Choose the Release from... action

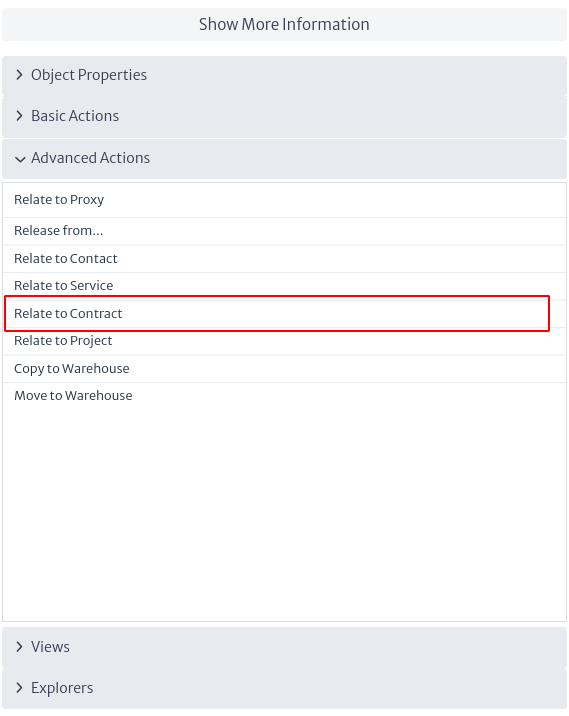(x=284, y=231)
